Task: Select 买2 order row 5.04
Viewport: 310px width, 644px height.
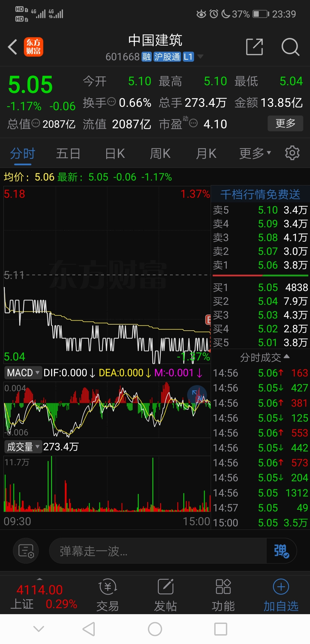Action: tap(260, 301)
